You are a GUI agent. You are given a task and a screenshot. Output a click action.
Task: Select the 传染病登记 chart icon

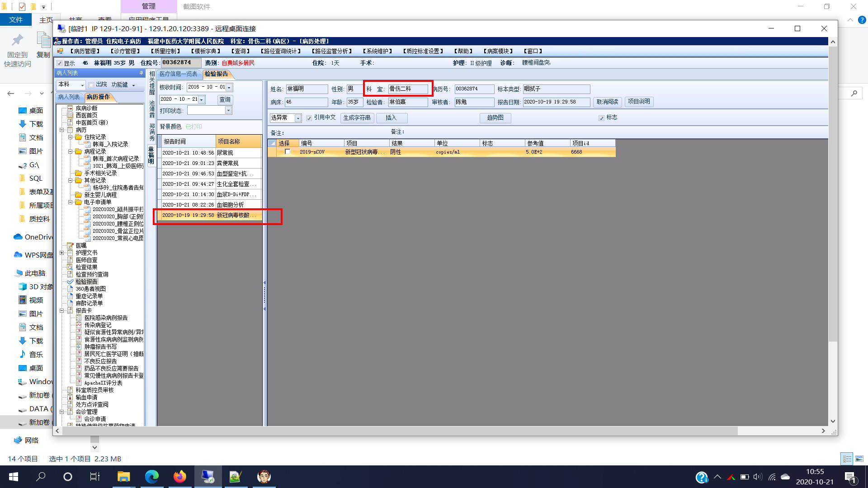click(79, 325)
